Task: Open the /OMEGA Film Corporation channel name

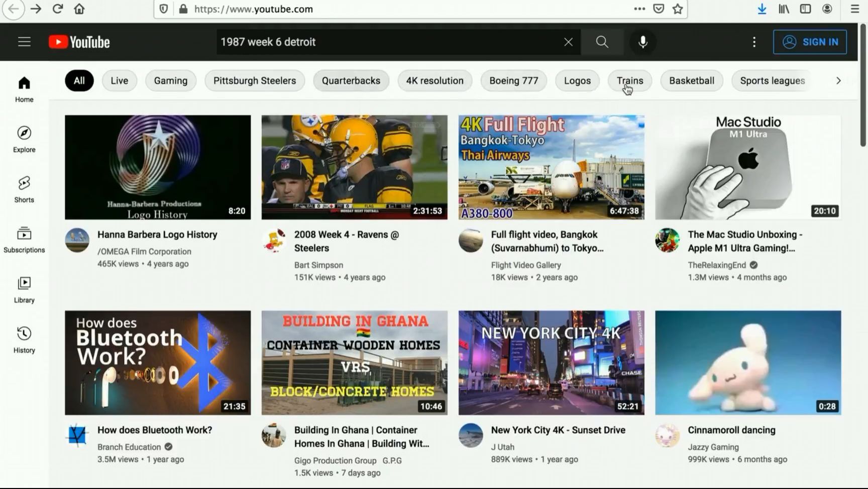Action: (x=144, y=251)
